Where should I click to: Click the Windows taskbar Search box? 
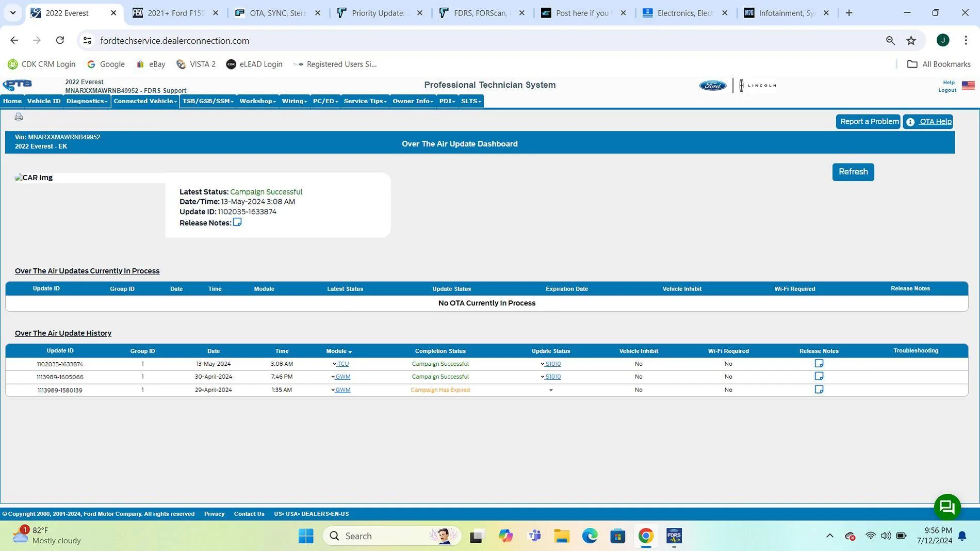(392, 536)
